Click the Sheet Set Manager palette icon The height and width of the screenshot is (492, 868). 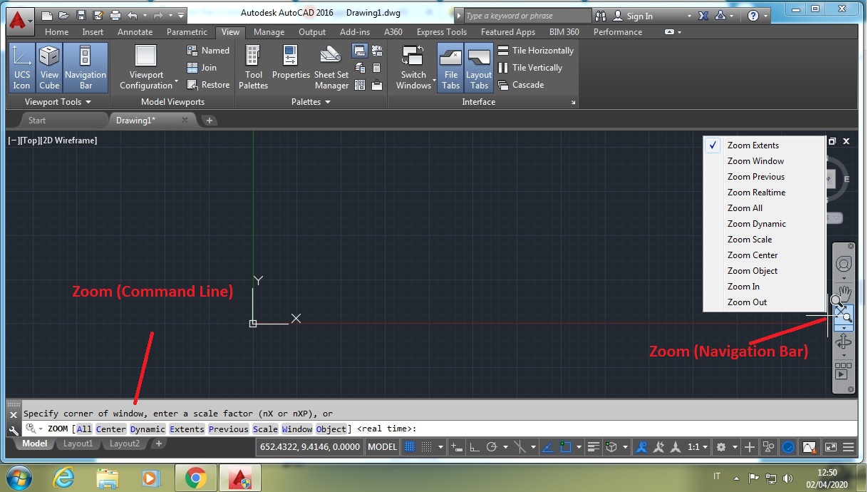coord(331,64)
